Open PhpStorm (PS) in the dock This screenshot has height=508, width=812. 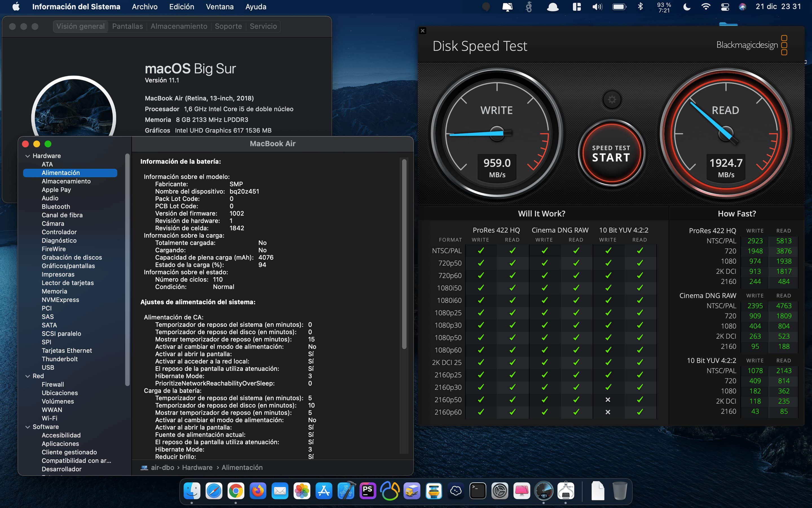(368, 491)
